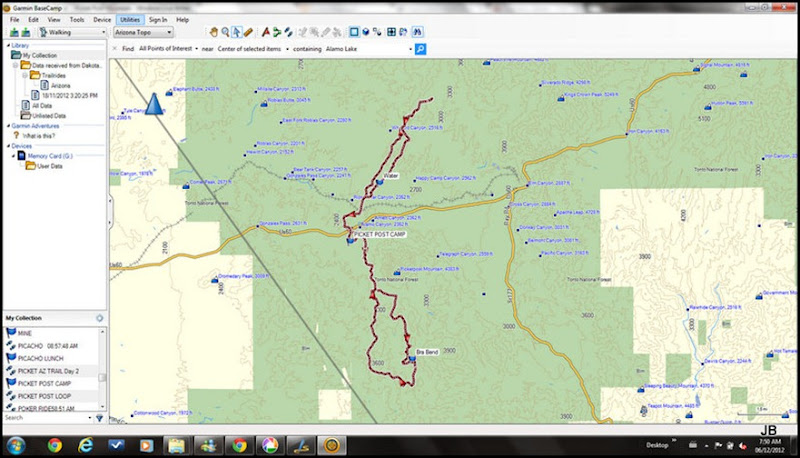The width and height of the screenshot is (800, 458).
Task: Open File Explorer from the taskbar
Action: pyautogui.click(x=177, y=446)
